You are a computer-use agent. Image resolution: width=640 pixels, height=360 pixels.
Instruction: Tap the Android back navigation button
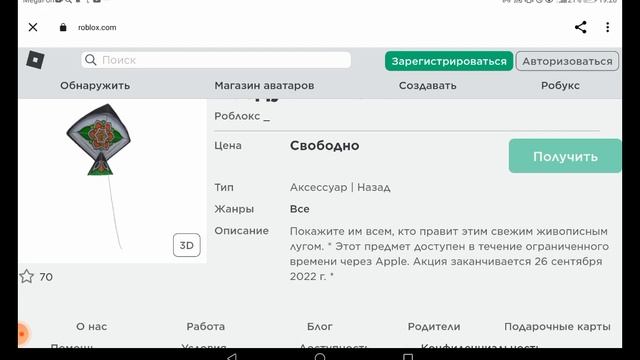point(232,357)
